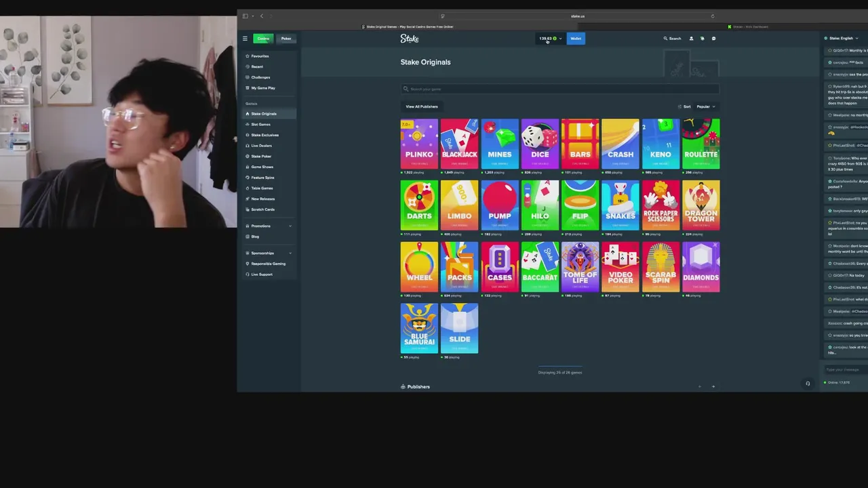Launch the Keno game

(x=660, y=143)
